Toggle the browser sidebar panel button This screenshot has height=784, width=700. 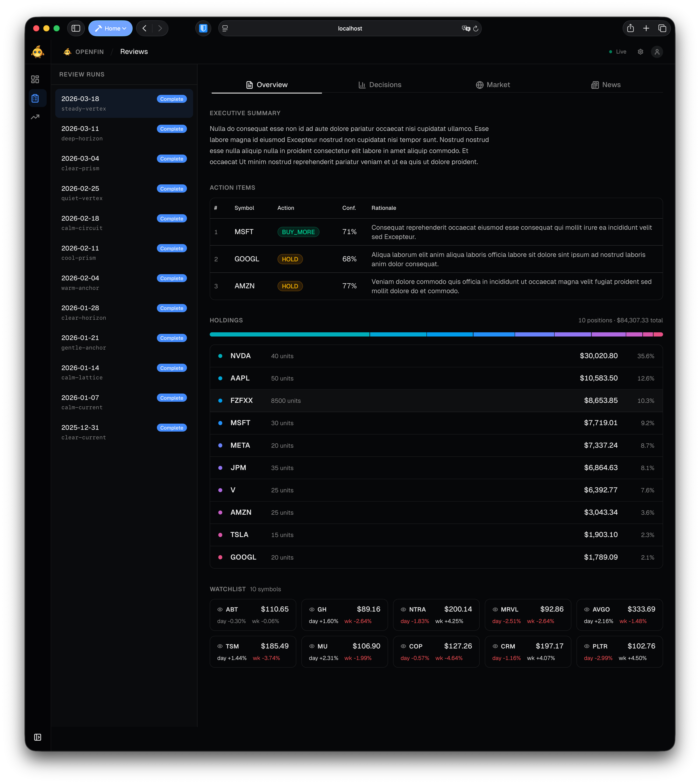point(76,29)
